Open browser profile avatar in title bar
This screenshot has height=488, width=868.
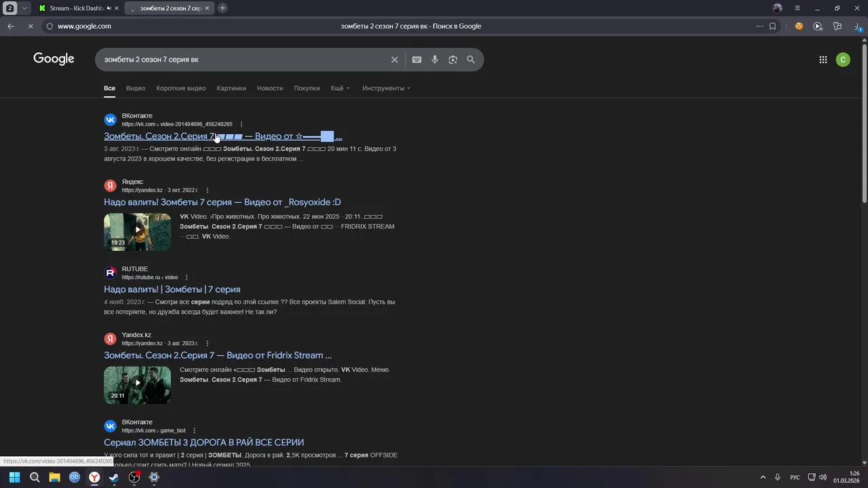pyautogui.click(x=777, y=8)
